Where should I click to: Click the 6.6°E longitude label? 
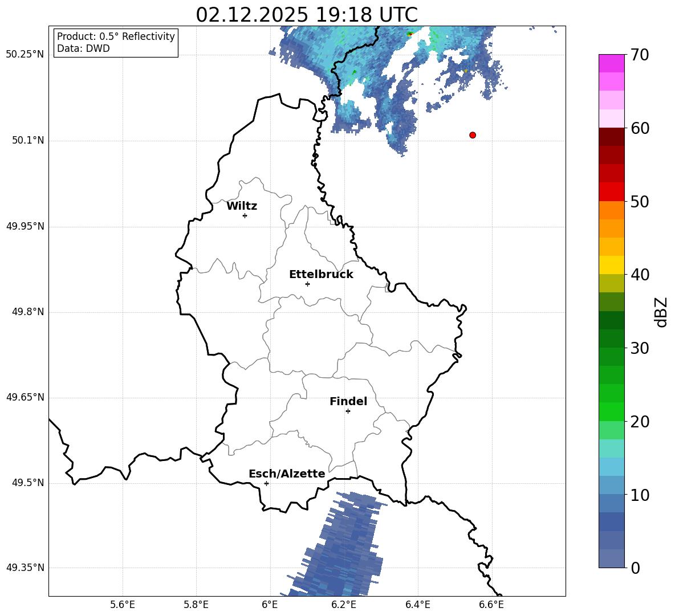[x=491, y=605]
